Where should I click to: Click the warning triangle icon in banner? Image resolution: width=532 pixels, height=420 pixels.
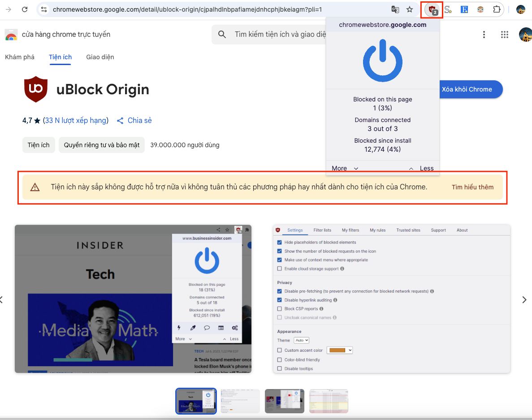(x=35, y=187)
